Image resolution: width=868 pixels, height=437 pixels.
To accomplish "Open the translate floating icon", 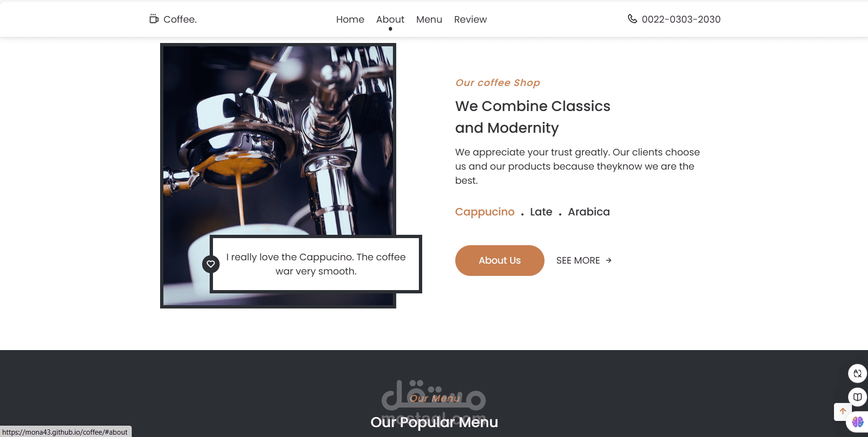I will click(858, 373).
